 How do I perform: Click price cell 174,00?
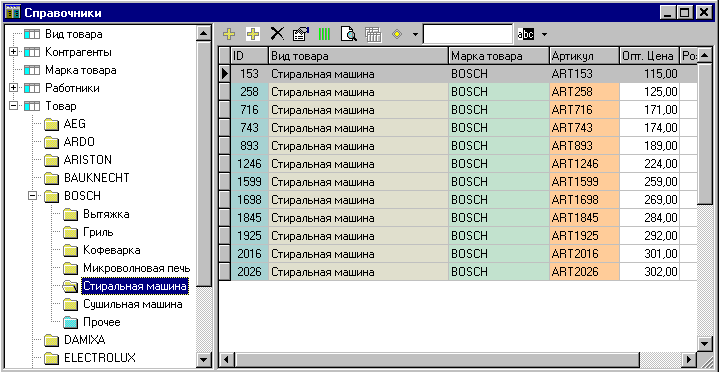pos(649,128)
